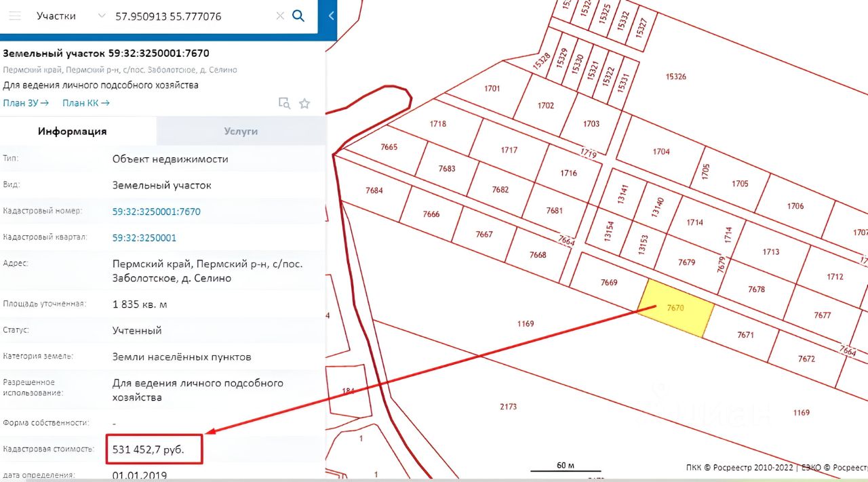
Task: Click the 1 835 кв. м area value
Action: (x=140, y=304)
